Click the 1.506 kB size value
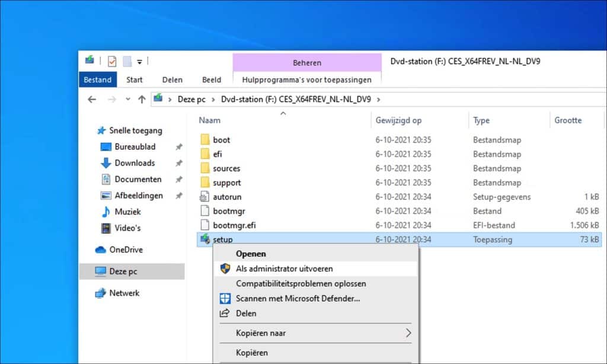 point(584,225)
